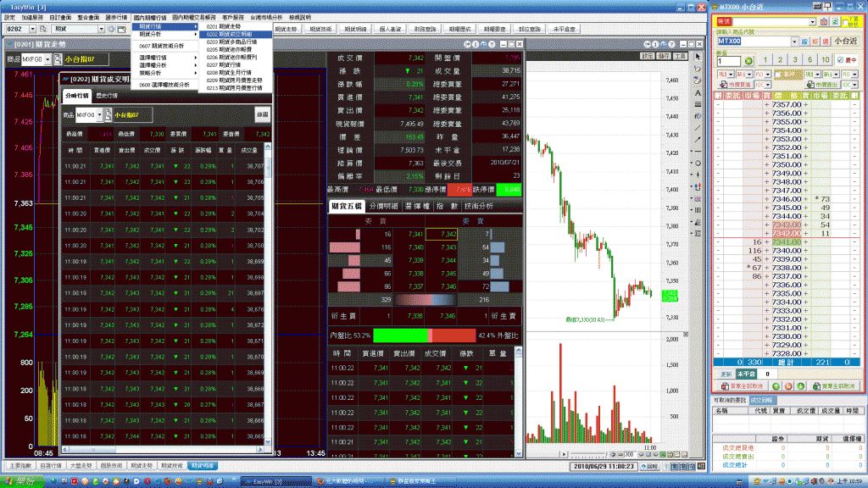Click the 未平倉 button below order ladder
Viewport: 868px width, 488px height.
(746, 374)
